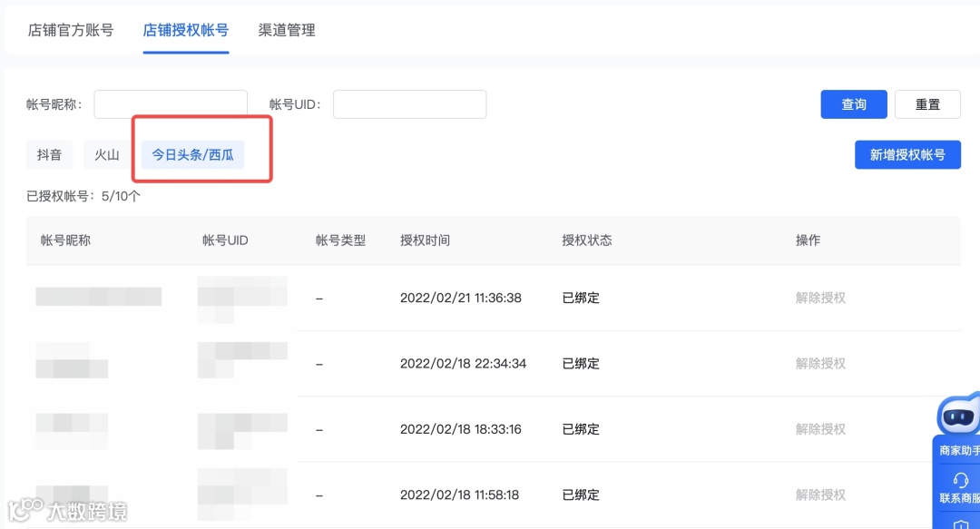Click the 重置 reset button
Viewport: 980px width, 529px height.
pos(927,104)
